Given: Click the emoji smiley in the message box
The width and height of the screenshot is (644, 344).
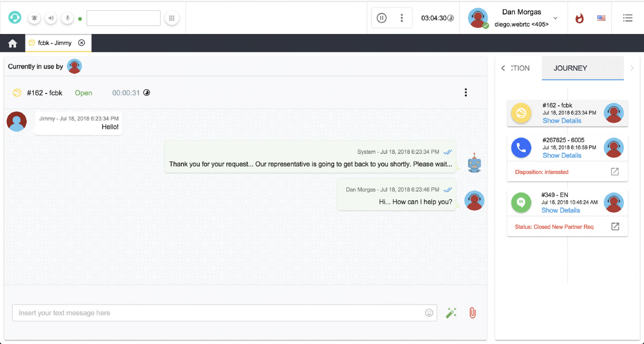Looking at the screenshot, I should [428, 313].
